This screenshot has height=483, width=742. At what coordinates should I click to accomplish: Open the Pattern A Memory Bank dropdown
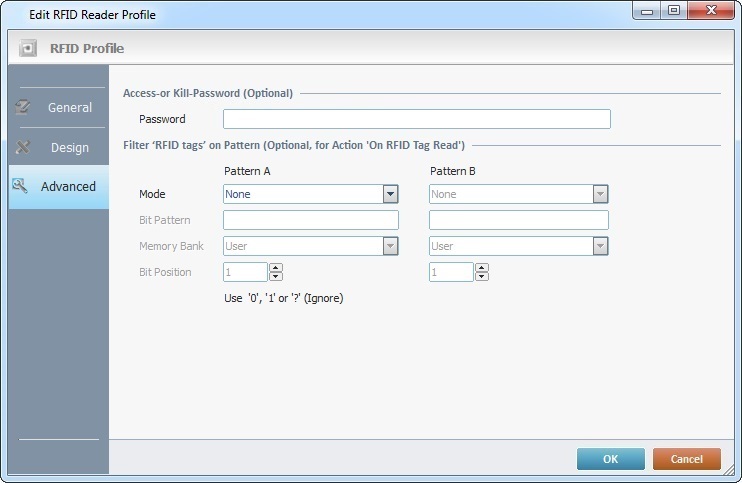click(390, 246)
